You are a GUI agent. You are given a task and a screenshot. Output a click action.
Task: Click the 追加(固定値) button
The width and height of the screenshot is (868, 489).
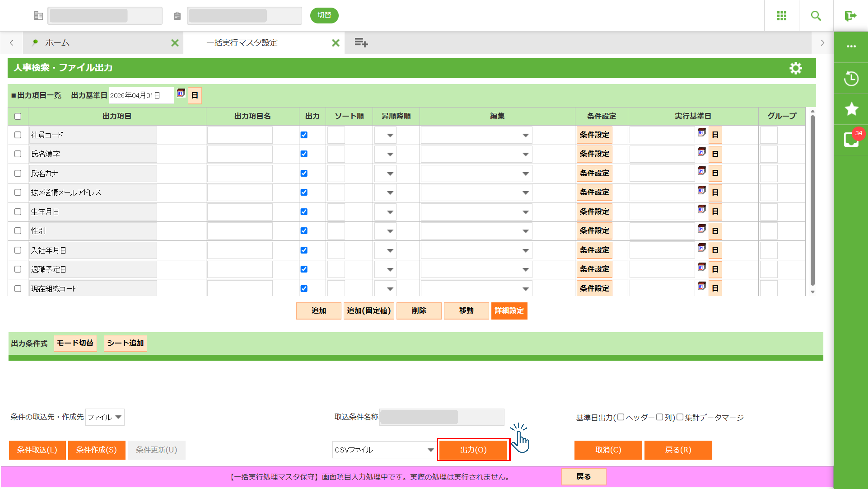(x=369, y=311)
